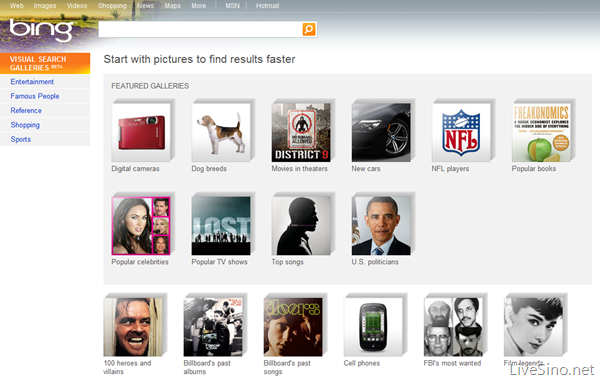Viewport: 600px width, 381px height.
Task: Click the 'Popular books' caption
Action: (533, 169)
